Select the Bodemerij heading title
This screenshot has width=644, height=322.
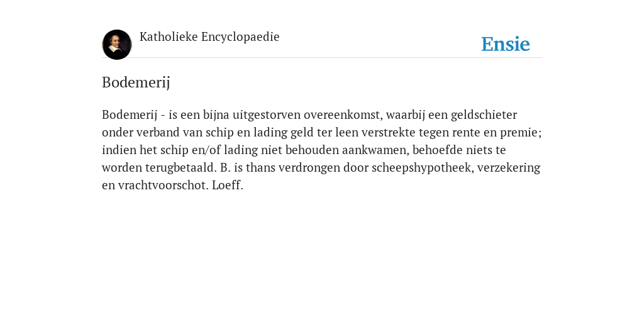pyautogui.click(x=136, y=82)
